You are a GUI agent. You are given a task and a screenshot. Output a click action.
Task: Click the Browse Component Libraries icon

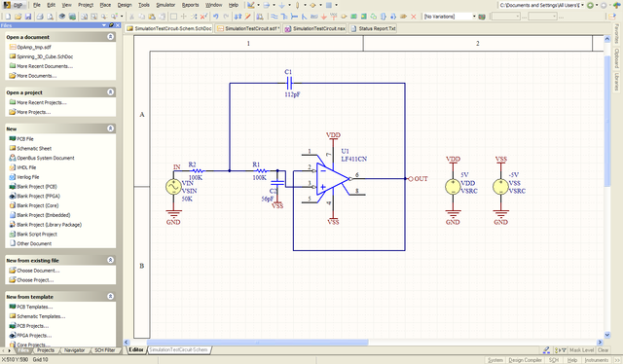[260, 17]
